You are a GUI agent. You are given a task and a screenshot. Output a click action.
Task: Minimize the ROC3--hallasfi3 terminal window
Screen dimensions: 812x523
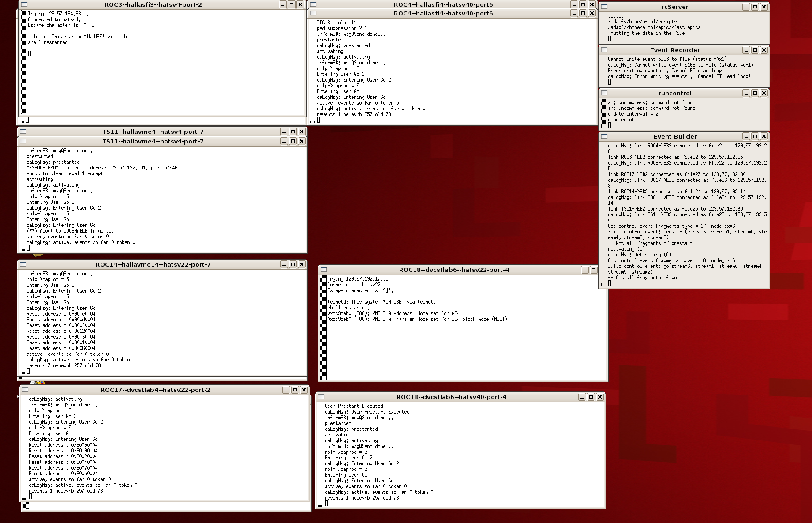(x=283, y=4)
